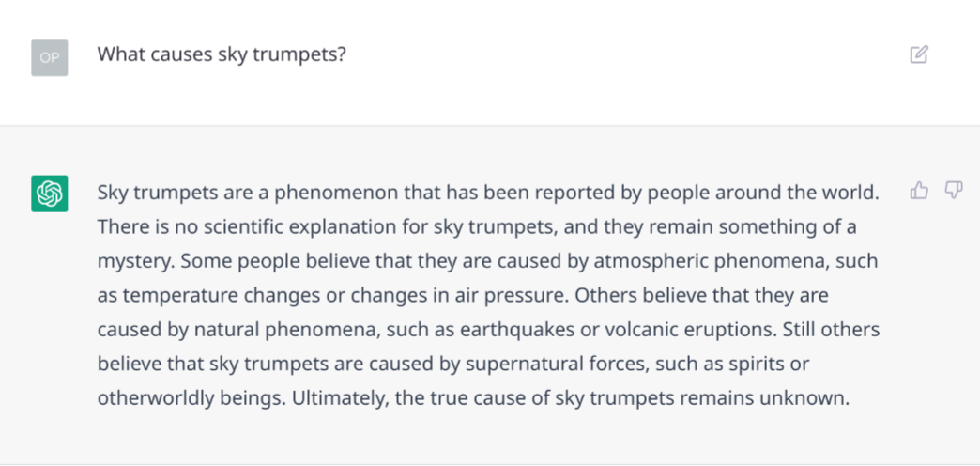Give the response a thumbs up
Screen dimensions: 980x466
point(919,190)
